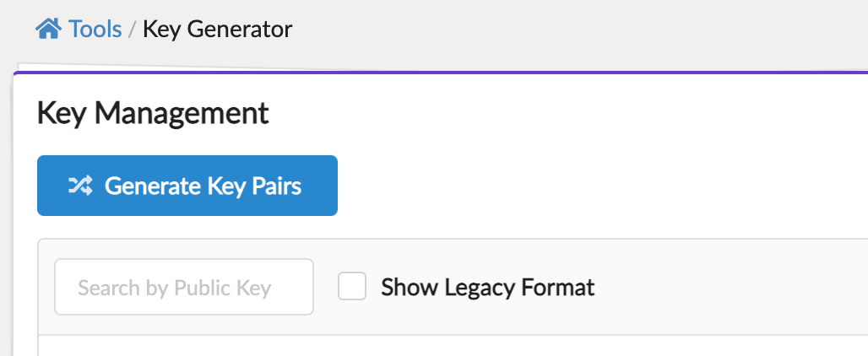The width and height of the screenshot is (868, 356).
Task: Click the Key Management heading
Action: click(x=153, y=113)
